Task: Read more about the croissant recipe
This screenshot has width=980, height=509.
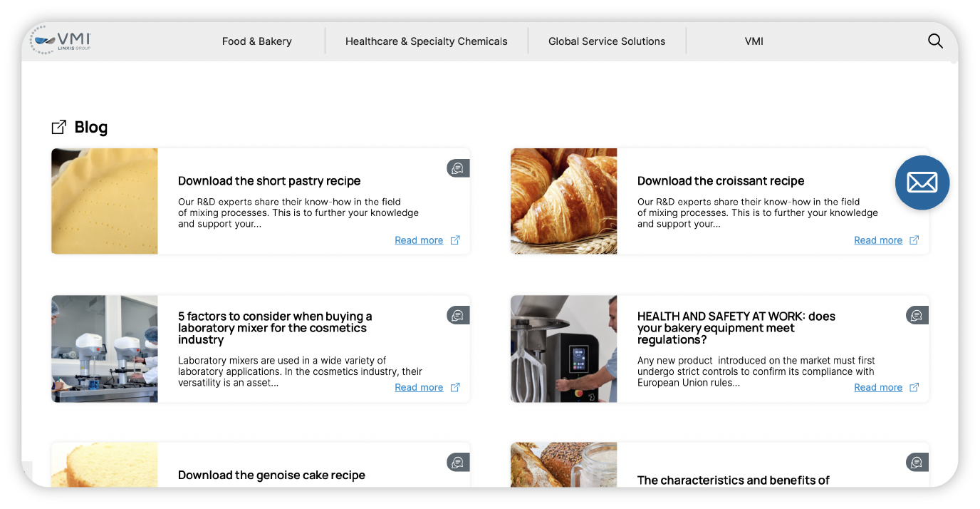Action: tap(877, 240)
